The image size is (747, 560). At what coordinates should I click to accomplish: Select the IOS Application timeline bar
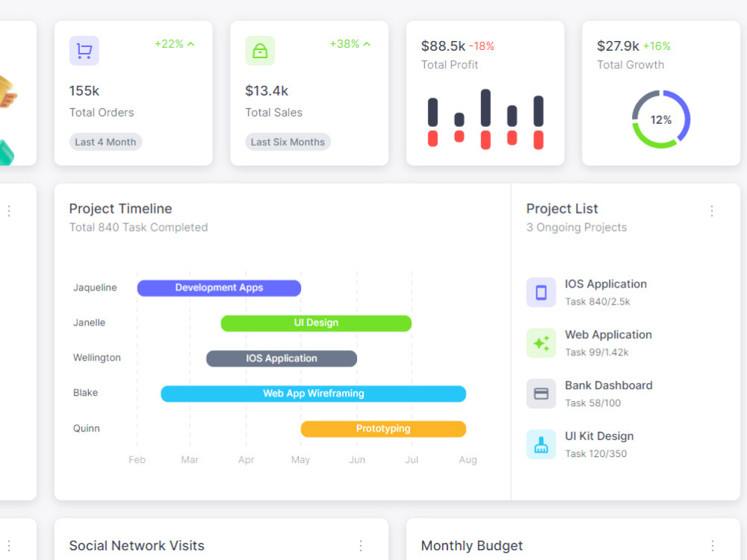click(282, 358)
